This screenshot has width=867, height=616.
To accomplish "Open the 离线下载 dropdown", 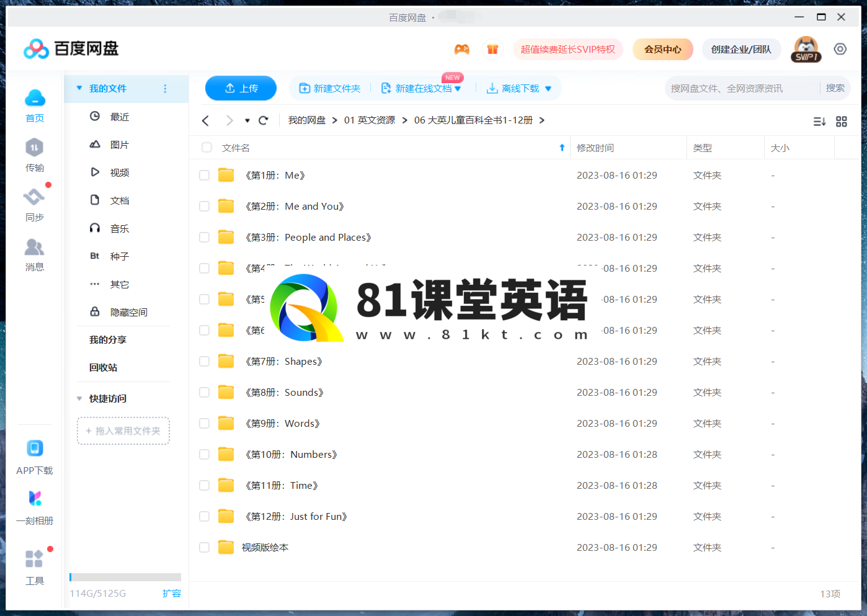I will (x=548, y=89).
